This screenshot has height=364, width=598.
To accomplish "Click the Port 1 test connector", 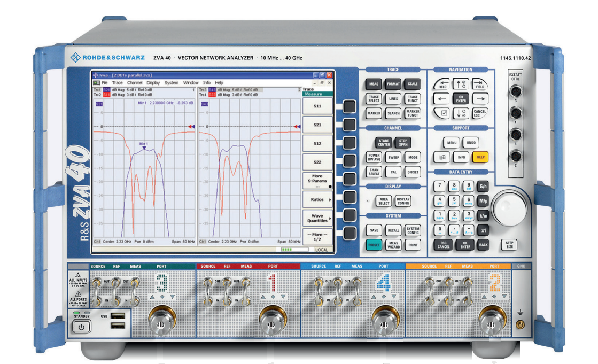I will point(272,322).
